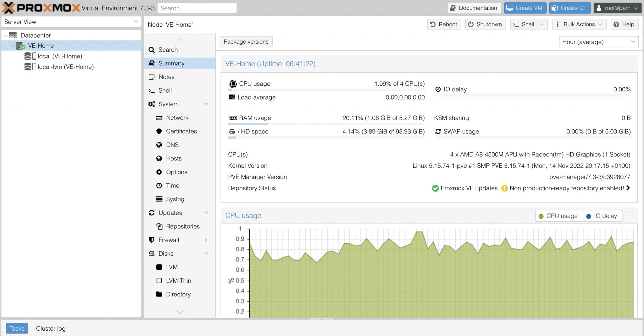Open the Package versions dialog
The height and width of the screenshot is (336, 644).
pos(246,41)
